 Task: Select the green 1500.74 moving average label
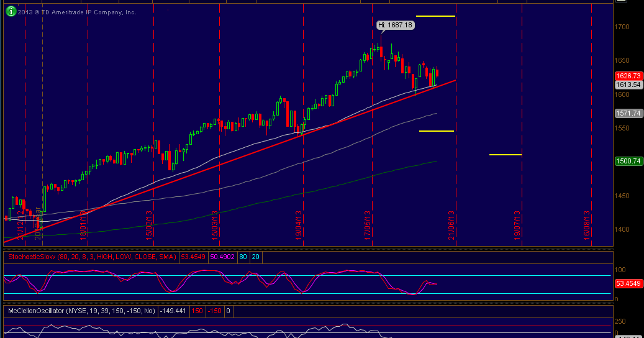pyautogui.click(x=628, y=161)
